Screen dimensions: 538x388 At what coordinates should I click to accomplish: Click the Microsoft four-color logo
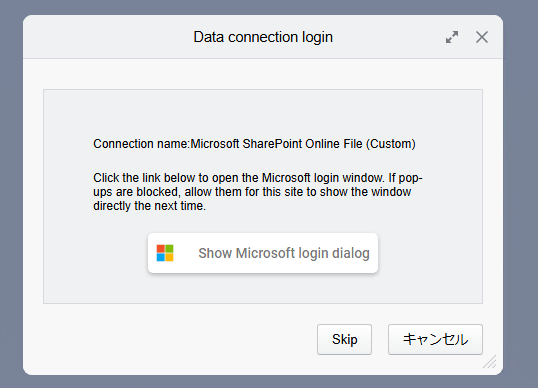[165, 253]
